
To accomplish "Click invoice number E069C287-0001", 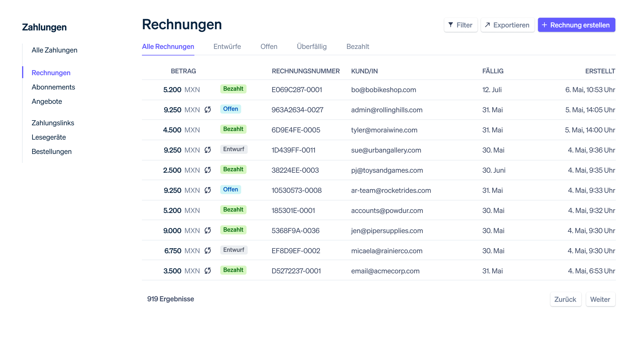I will coord(297,90).
